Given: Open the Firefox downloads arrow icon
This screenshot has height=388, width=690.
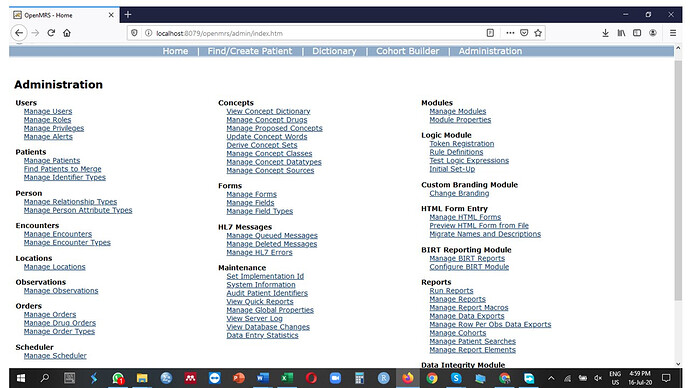Looking at the screenshot, I should click(x=606, y=33).
